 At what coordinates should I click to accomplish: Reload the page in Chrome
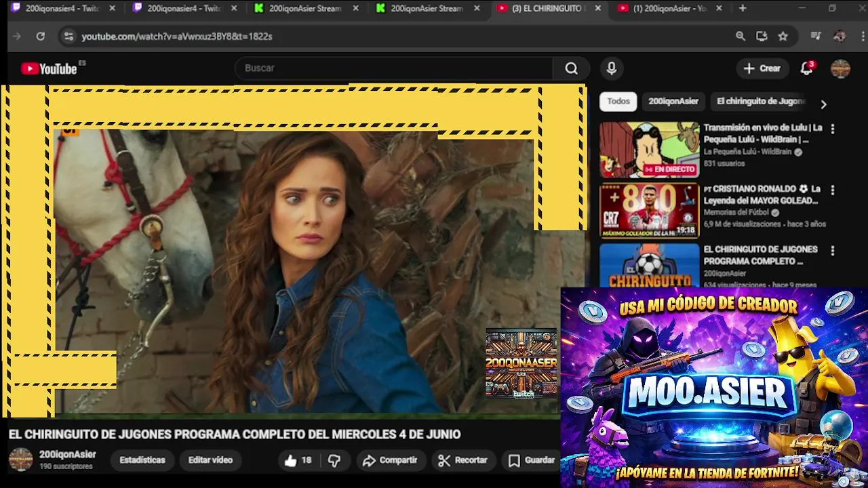tap(41, 36)
